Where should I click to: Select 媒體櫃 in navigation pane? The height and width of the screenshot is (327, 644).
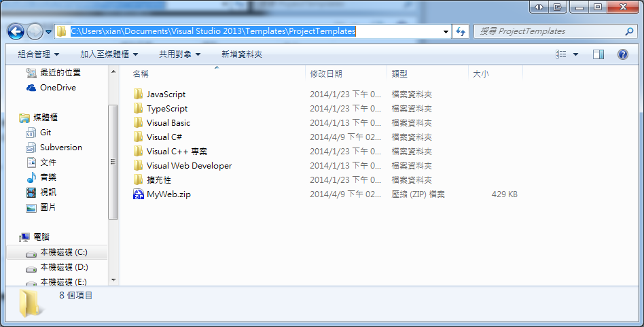point(46,118)
